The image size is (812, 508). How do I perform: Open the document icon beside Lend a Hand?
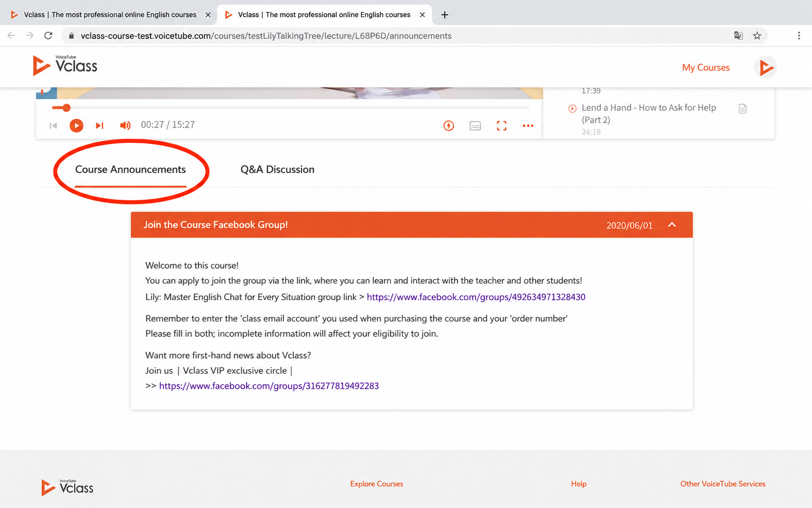coord(742,109)
